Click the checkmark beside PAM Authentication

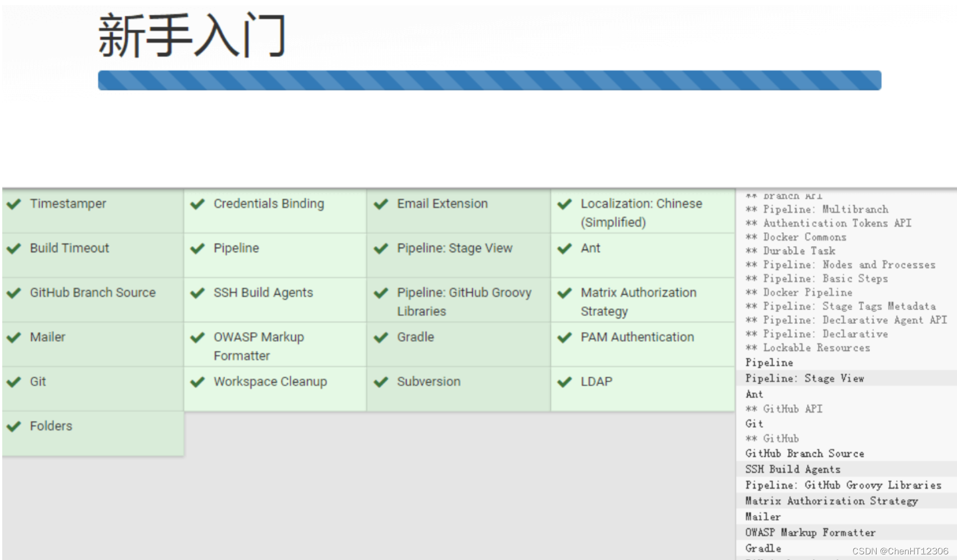pos(565,337)
